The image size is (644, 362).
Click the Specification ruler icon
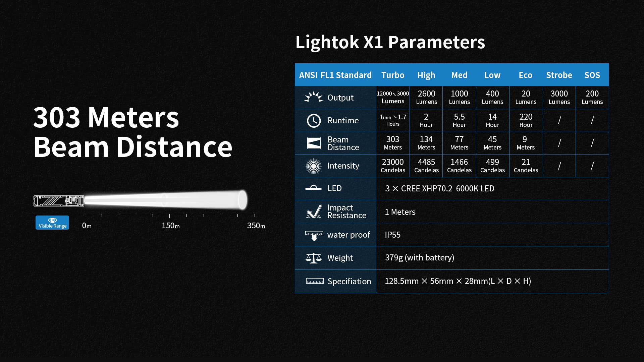click(315, 281)
